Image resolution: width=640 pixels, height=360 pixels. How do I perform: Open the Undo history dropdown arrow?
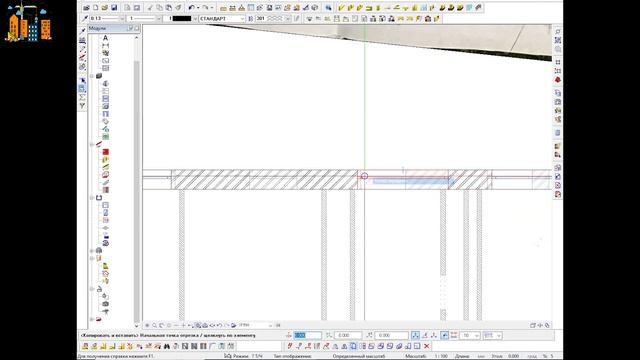198,7
